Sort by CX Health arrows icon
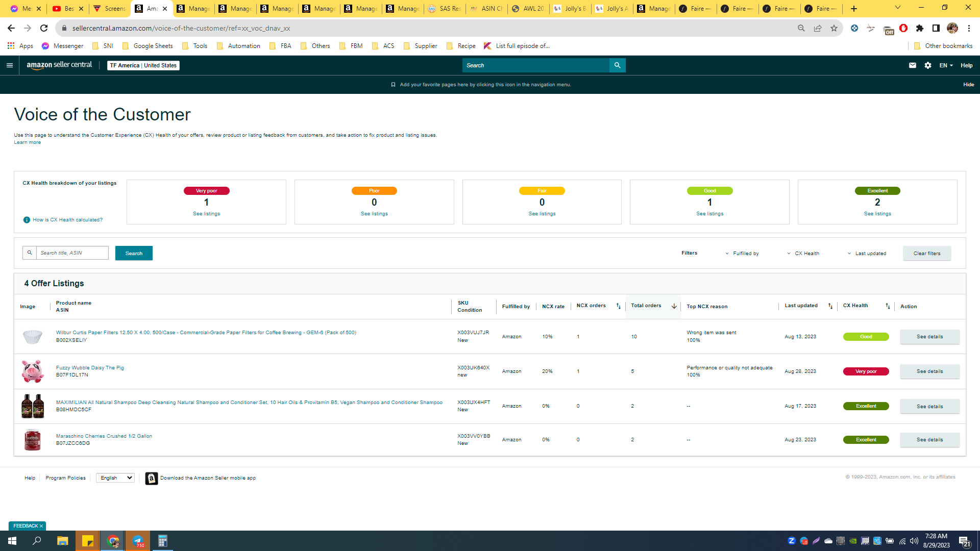The image size is (980, 551). click(888, 306)
